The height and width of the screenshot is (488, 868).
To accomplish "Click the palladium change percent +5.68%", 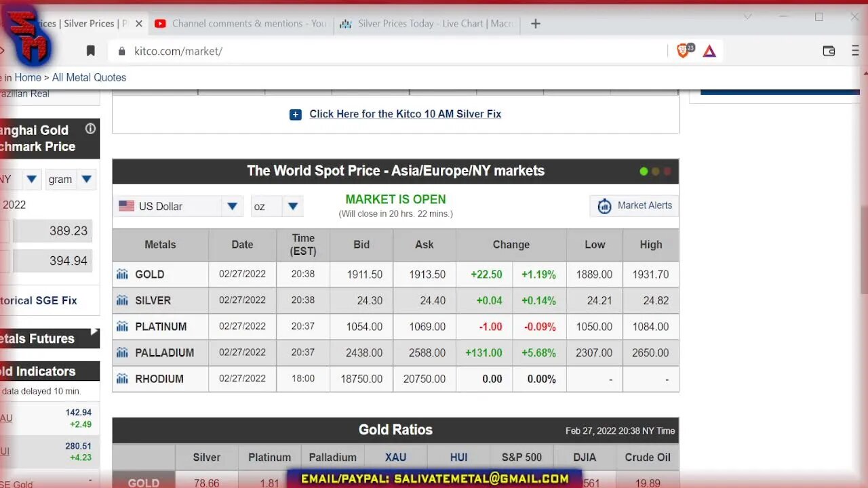I will tap(538, 352).
